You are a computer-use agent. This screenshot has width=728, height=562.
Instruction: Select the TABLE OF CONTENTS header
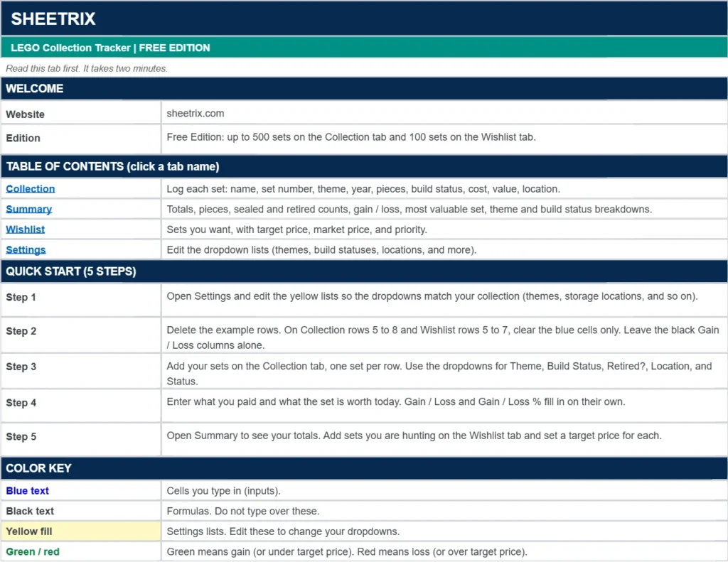coord(364,166)
